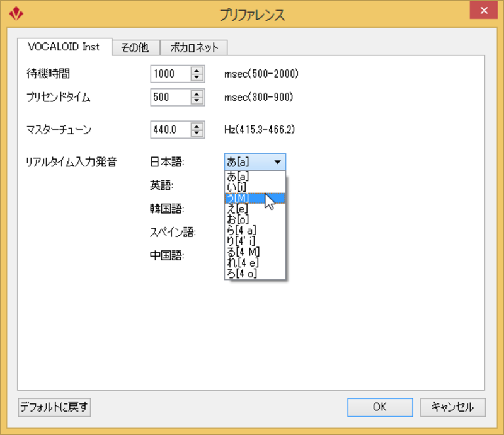
Task: Switch to the VOCALOID Inst tab
Action: pos(64,47)
